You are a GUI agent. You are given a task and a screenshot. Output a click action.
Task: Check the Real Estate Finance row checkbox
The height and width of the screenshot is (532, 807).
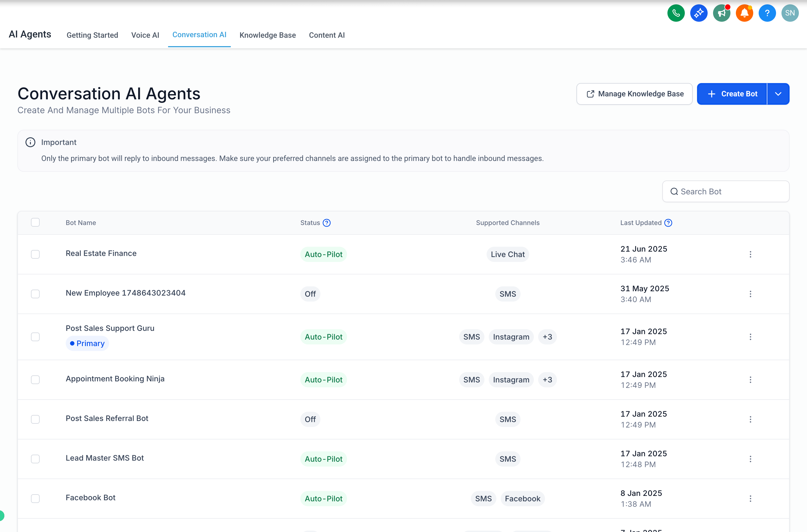coord(35,255)
